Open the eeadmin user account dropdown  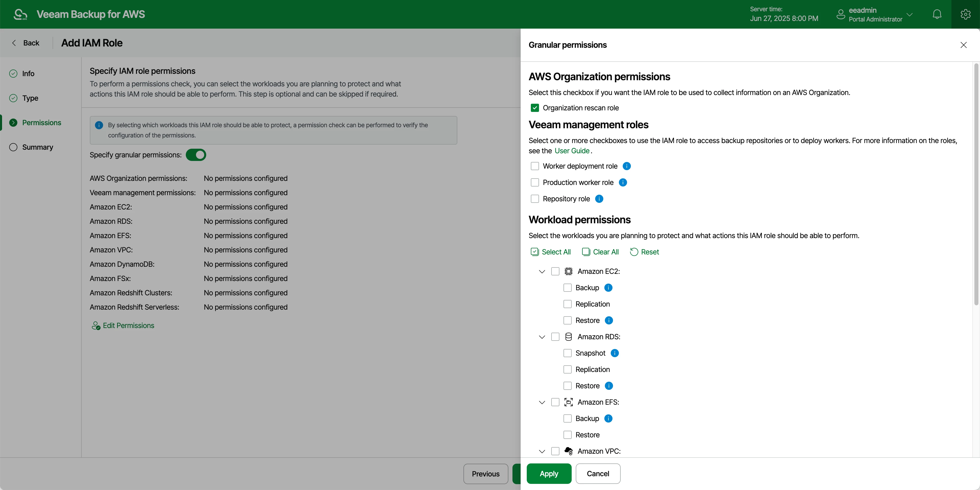coord(875,15)
